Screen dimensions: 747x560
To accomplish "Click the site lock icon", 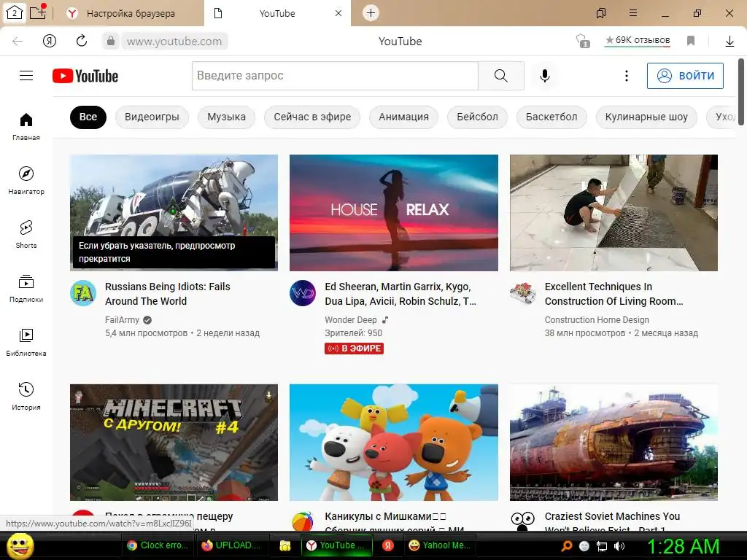I will coord(111,41).
